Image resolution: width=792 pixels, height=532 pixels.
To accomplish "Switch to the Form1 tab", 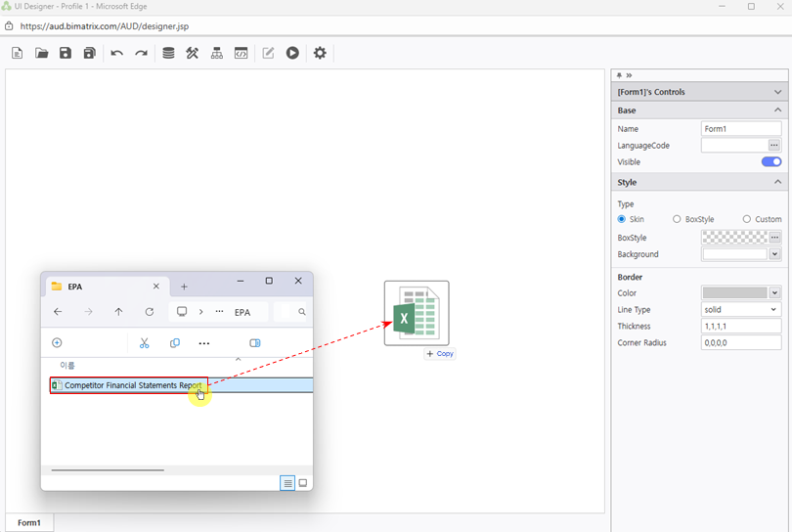I will click(x=29, y=523).
